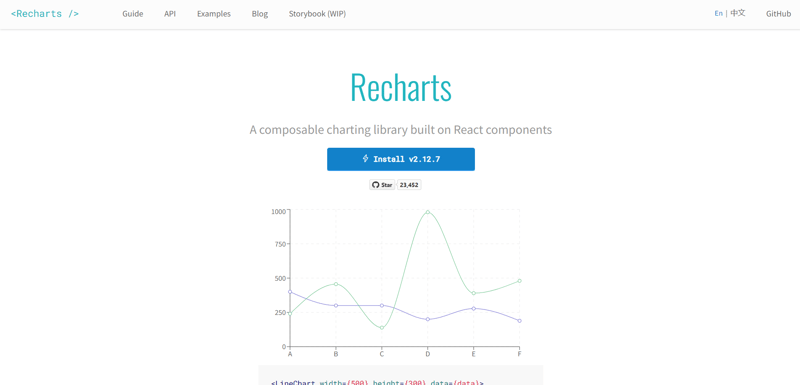Click the 1000 y-axis label

(278, 211)
